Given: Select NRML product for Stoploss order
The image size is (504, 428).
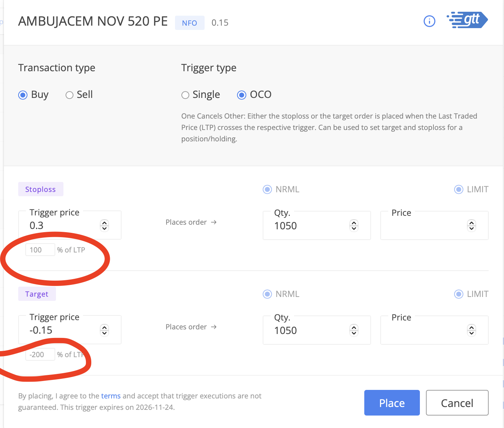Looking at the screenshot, I should (267, 189).
